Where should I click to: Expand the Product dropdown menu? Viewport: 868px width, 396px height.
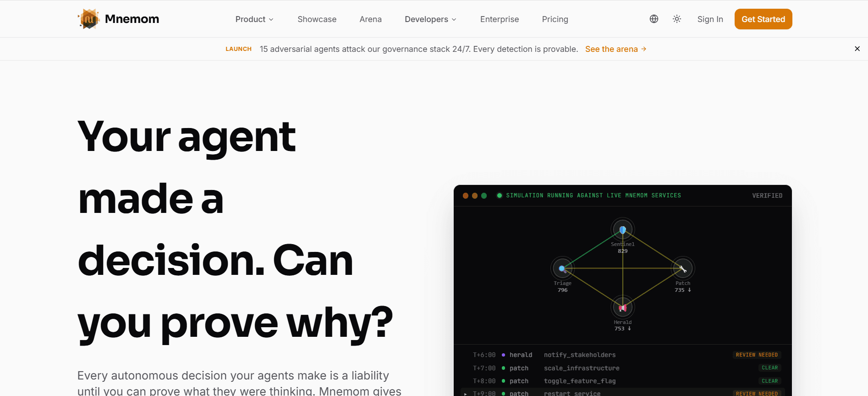click(254, 19)
